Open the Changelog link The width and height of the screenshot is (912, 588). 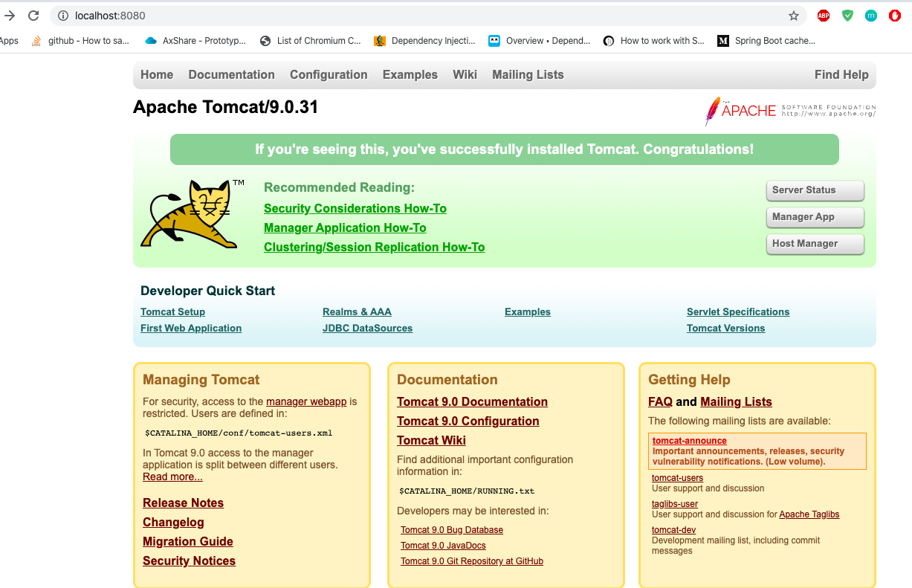click(173, 522)
